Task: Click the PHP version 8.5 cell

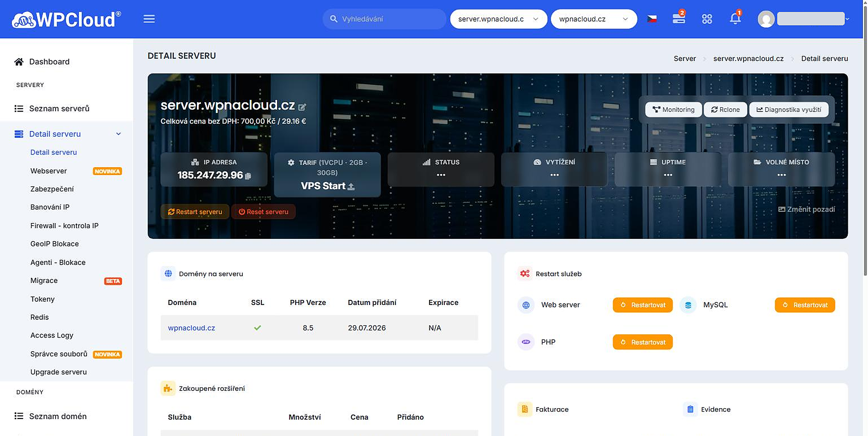Action: [x=308, y=328]
